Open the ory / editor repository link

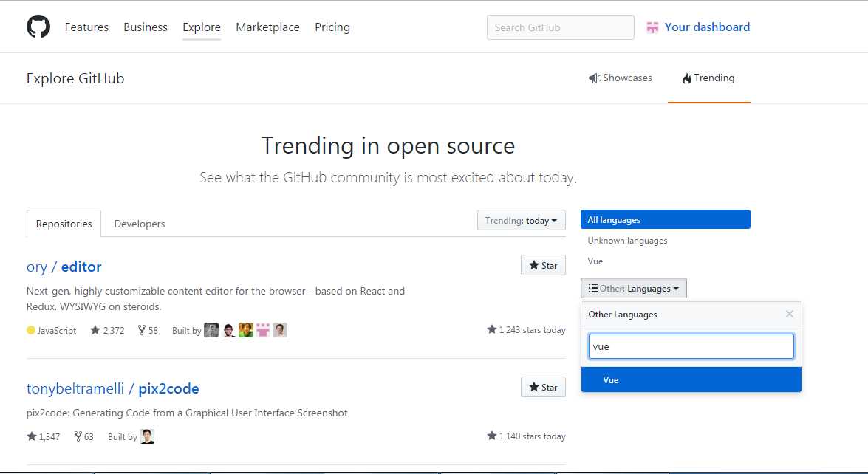point(64,267)
